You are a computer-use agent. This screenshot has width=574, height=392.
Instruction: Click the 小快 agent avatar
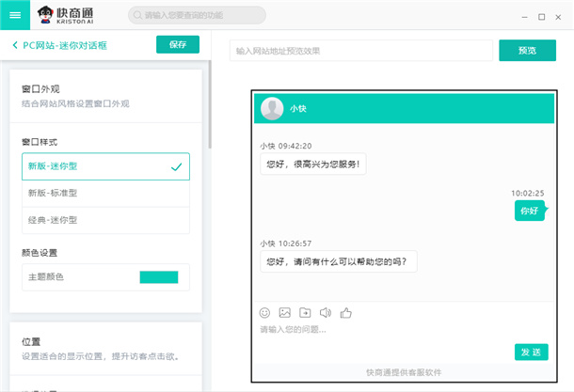(272, 109)
